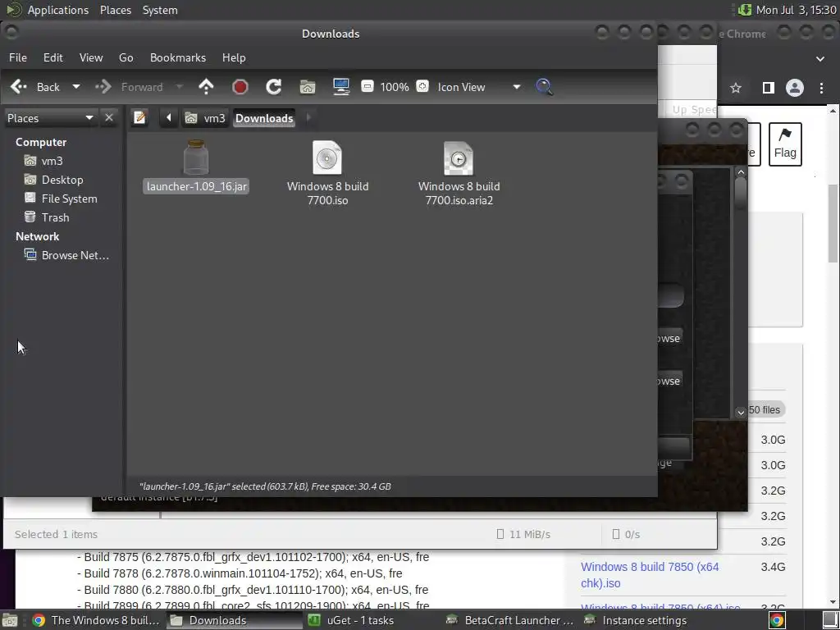Open the Applications menu in top panel
Screen dimensions: 840x630
point(58,10)
